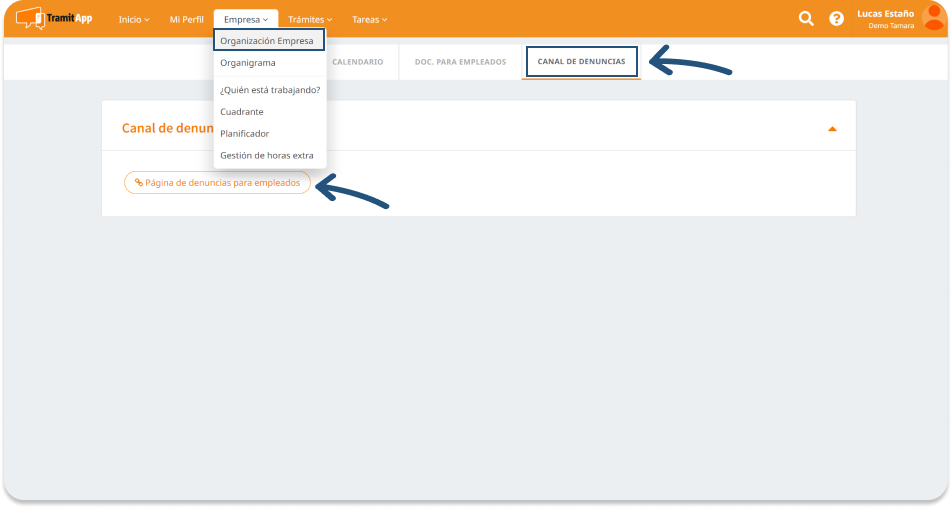Click Página de denuncias para empleados button

click(217, 183)
